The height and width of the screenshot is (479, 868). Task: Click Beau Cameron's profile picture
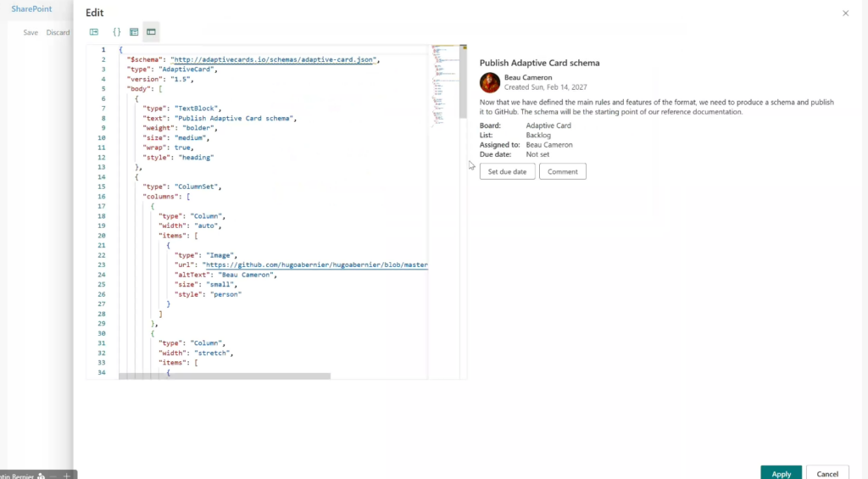pos(490,82)
